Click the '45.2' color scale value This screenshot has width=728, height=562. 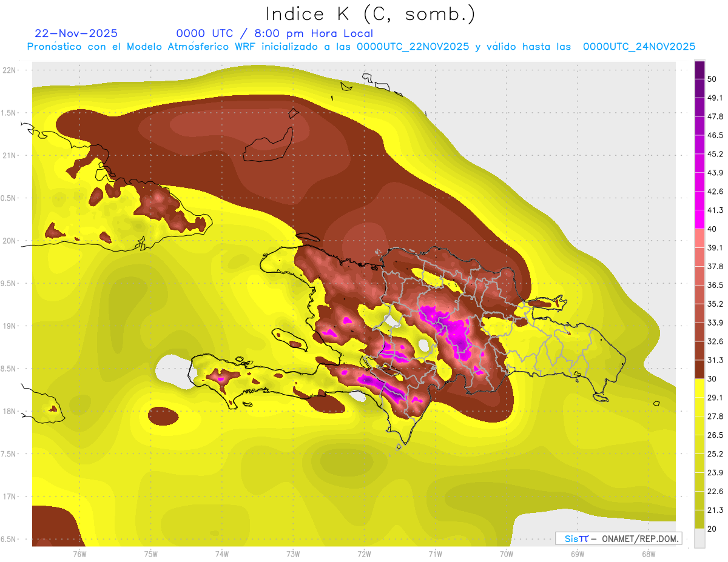click(x=715, y=154)
